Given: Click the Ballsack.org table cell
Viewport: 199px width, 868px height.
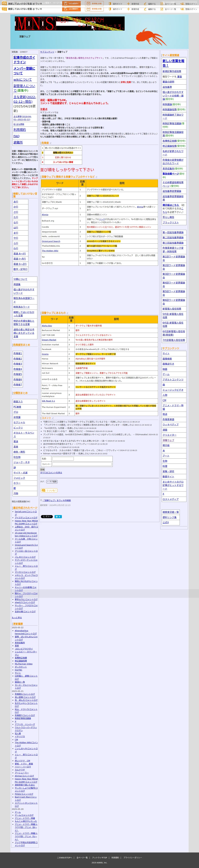Looking at the screenshot, I should click(x=60, y=221).
